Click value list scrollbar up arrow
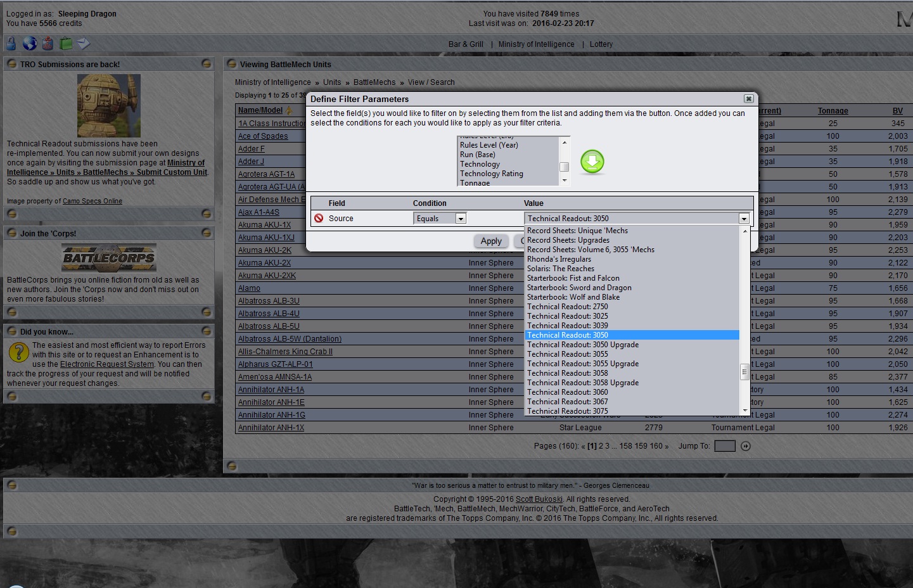Screen dimensions: 913x588 pyautogui.click(x=744, y=231)
